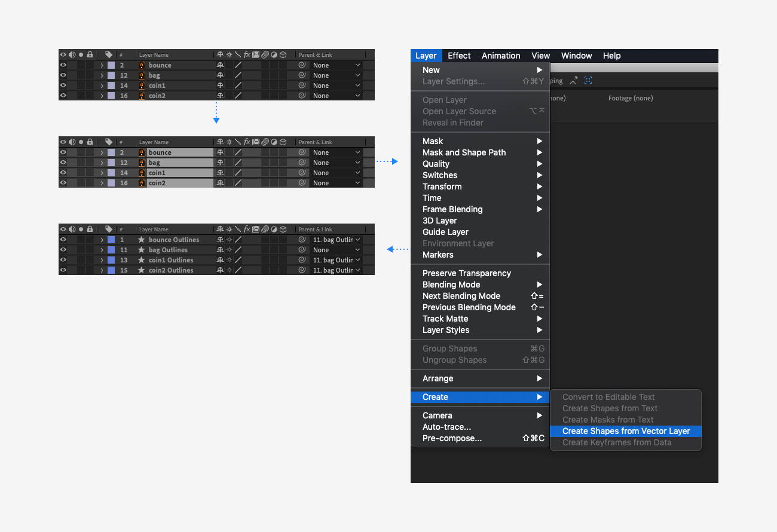Click quality slash switch on coin1 Outlines row
This screenshot has width=777, height=532.
238,260
